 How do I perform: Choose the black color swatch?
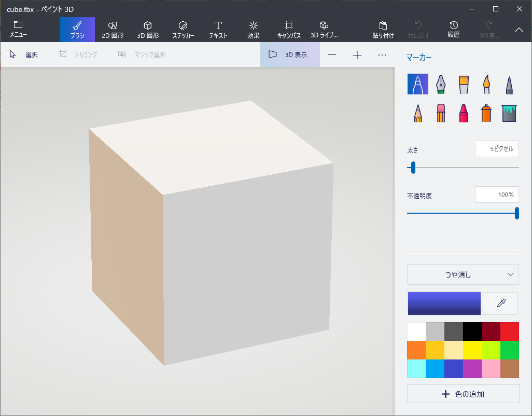(472, 331)
